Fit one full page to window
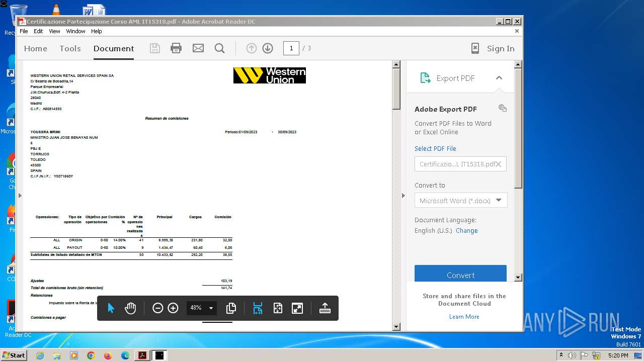The height and width of the screenshot is (362, 644). [x=278, y=308]
